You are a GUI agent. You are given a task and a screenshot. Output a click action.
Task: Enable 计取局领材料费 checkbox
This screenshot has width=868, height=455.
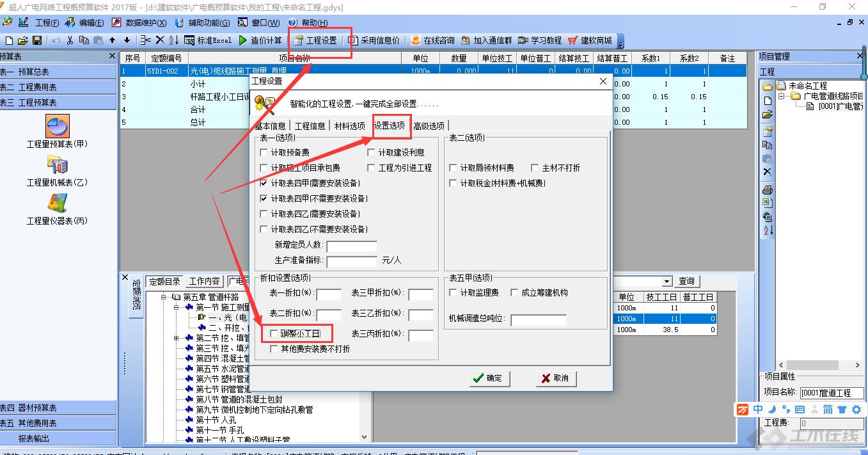click(x=453, y=168)
